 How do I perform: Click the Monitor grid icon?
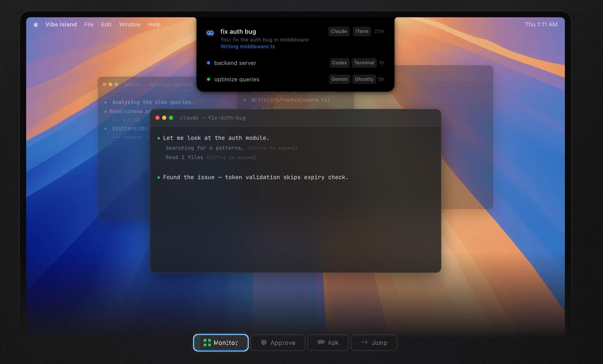207,343
